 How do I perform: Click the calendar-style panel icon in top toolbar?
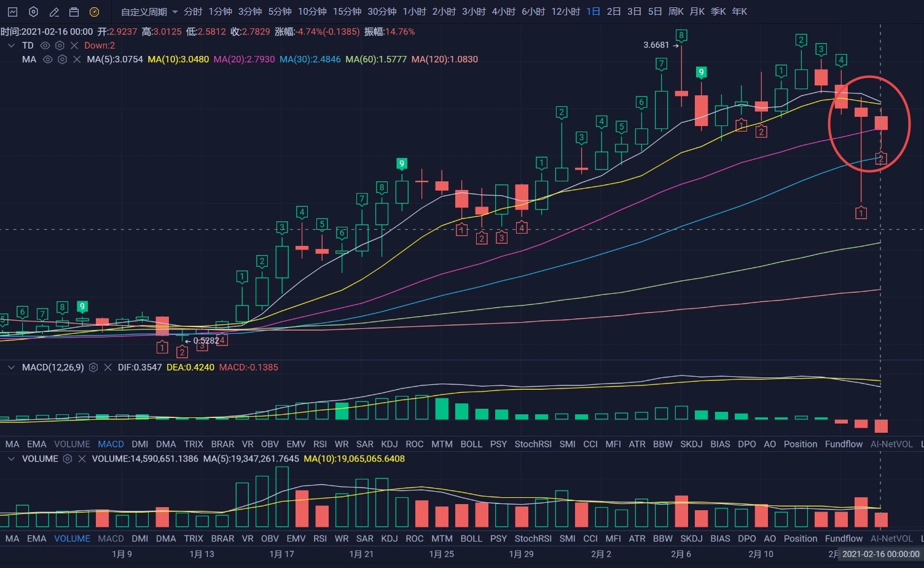point(74,12)
